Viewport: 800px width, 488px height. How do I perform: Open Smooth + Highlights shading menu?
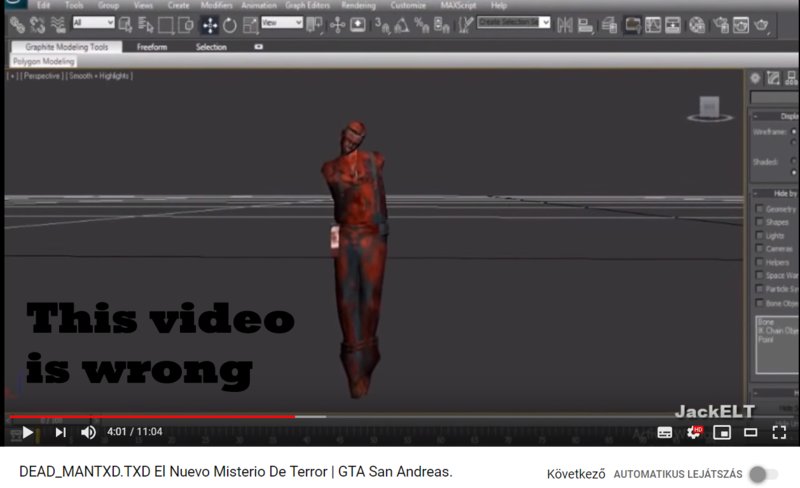(99, 76)
